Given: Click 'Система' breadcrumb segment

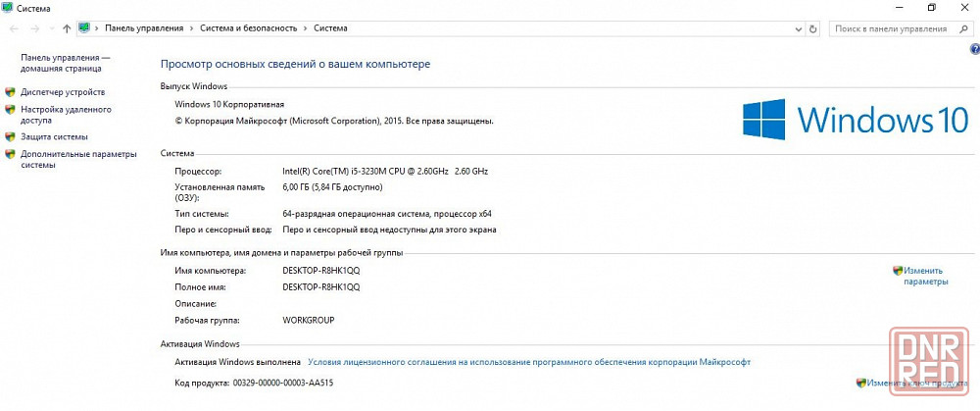Looking at the screenshot, I should click(x=330, y=28).
